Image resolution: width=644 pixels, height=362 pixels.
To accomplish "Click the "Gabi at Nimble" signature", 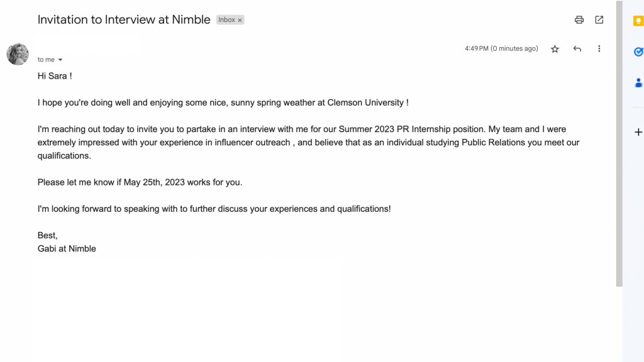I will (67, 248).
